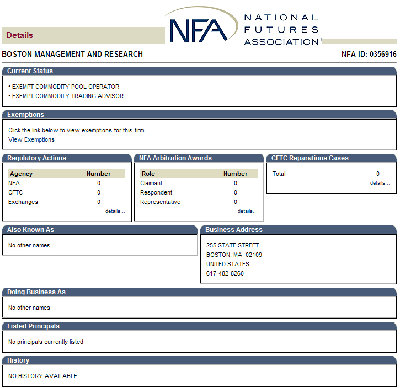Open details link under NFA Arbitration Awards
400x388 pixels.
246,211
